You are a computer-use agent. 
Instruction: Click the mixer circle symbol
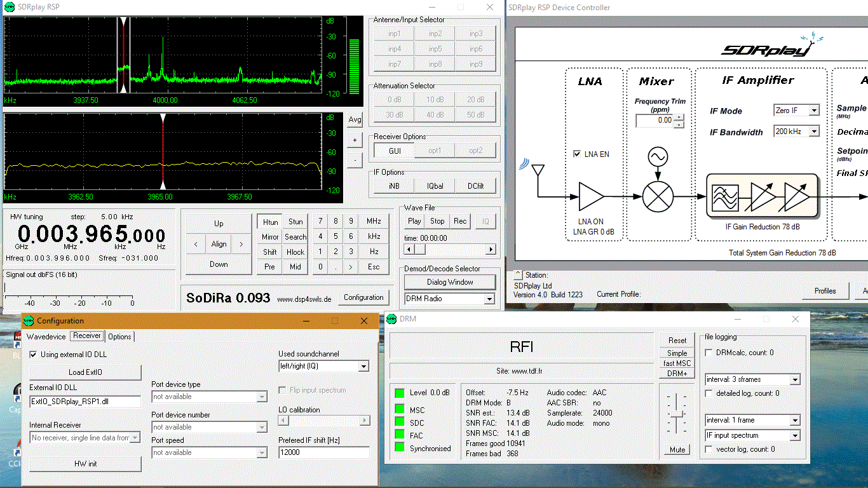(657, 196)
